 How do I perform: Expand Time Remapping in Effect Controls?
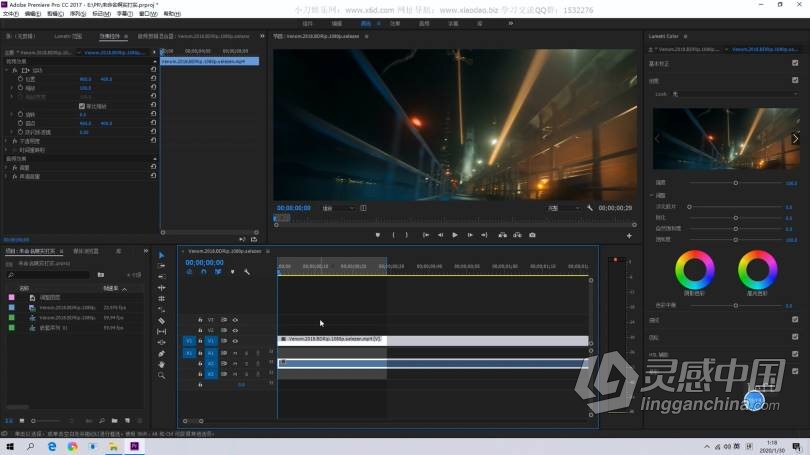pyautogui.click(x=6, y=150)
